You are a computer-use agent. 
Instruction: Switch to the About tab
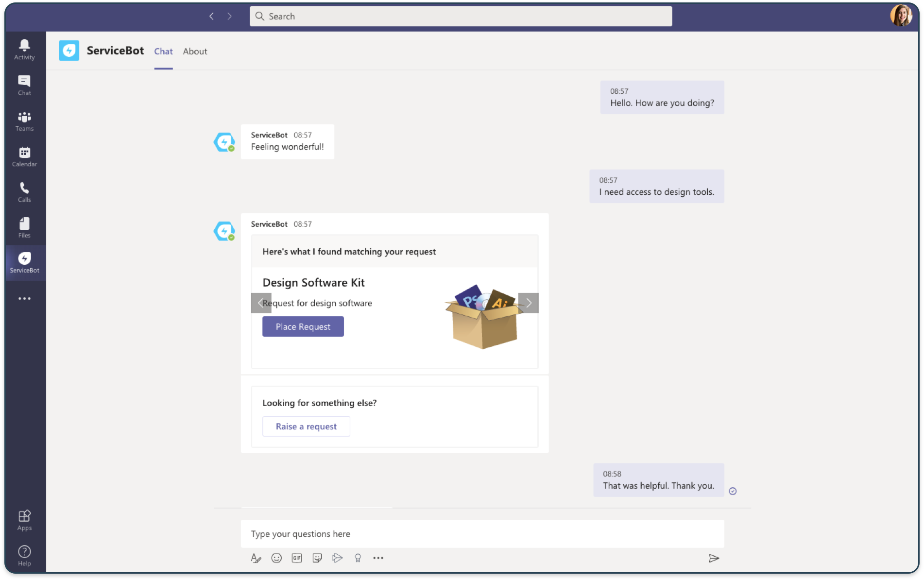click(x=195, y=51)
